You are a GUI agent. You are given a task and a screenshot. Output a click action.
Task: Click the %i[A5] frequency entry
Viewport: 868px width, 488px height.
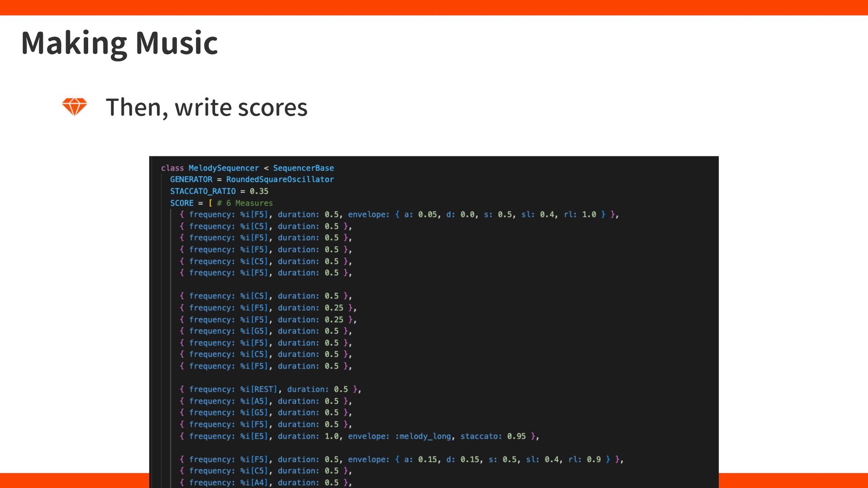254,401
